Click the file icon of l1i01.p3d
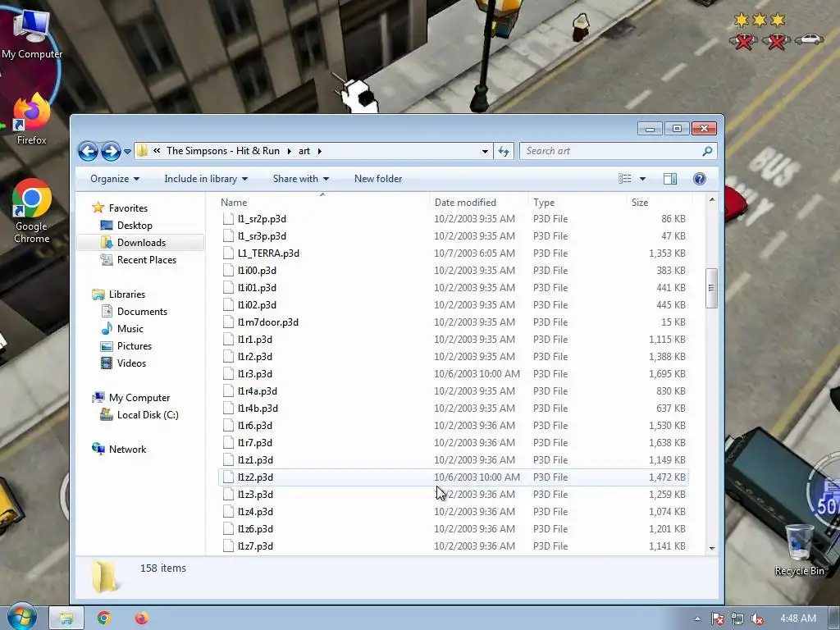Viewport: 840px width, 630px height. point(228,288)
